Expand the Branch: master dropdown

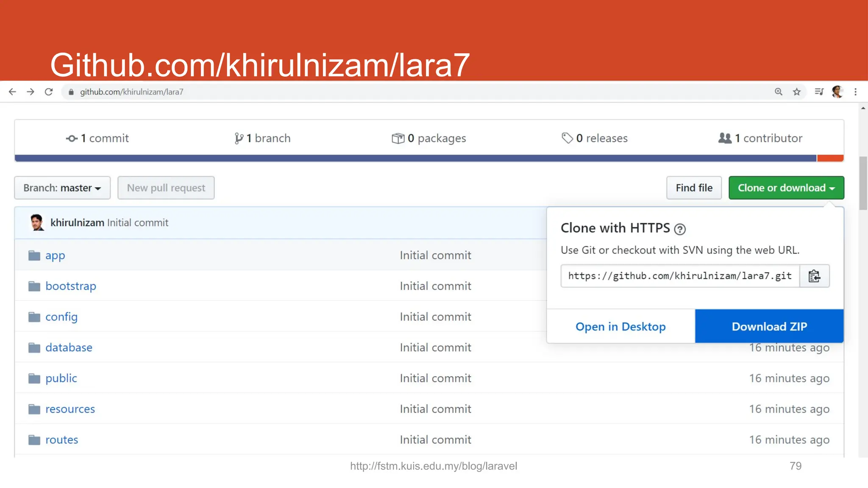(62, 188)
